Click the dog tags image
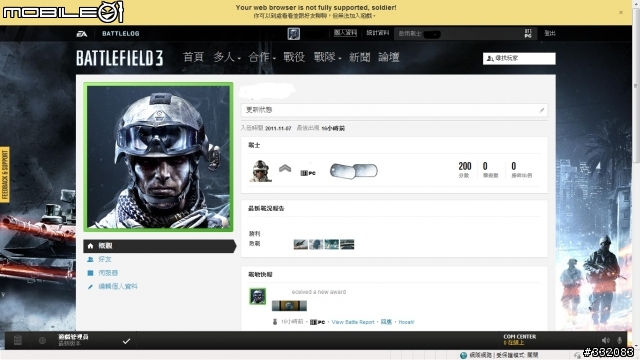This screenshot has width=640, height=360. (x=353, y=171)
